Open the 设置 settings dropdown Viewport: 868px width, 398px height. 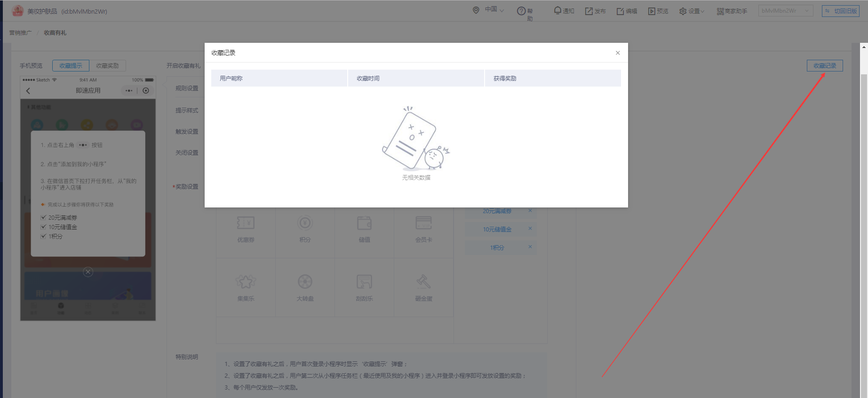[692, 11]
